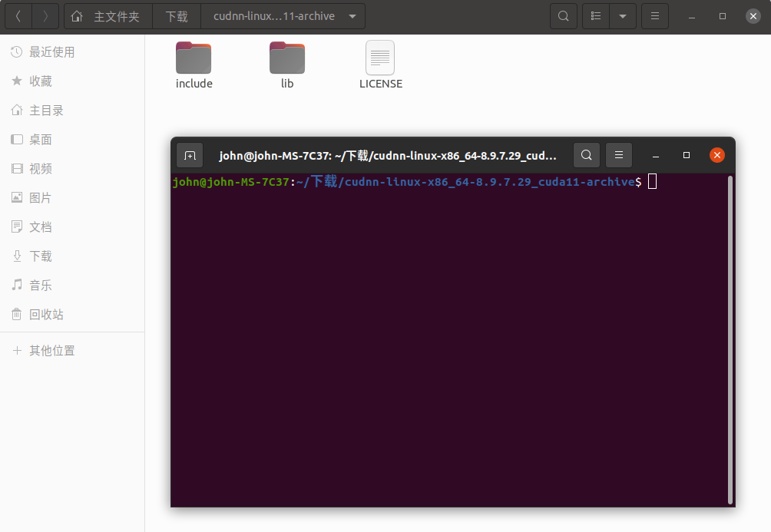Open 视频 in the sidebar
771x532 pixels.
click(72, 169)
